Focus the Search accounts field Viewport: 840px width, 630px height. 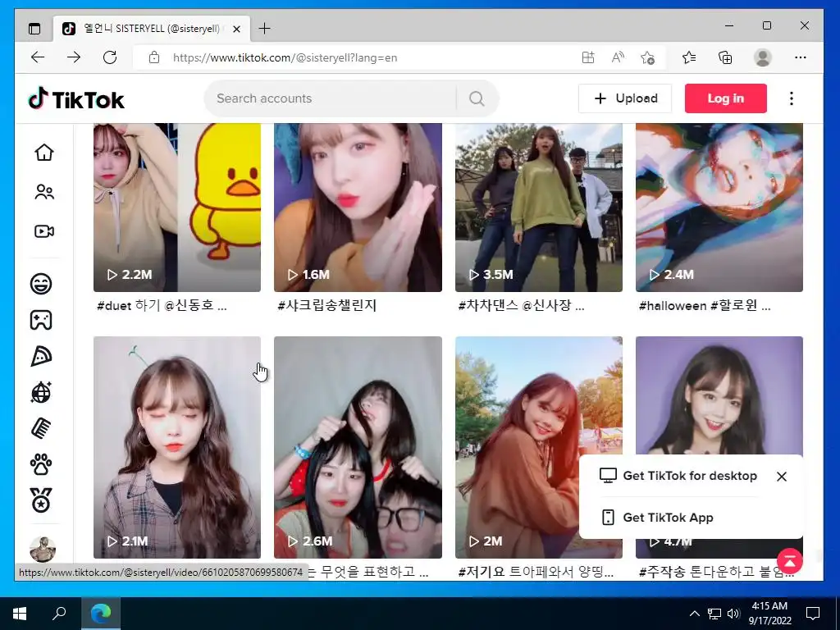pos(330,98)
